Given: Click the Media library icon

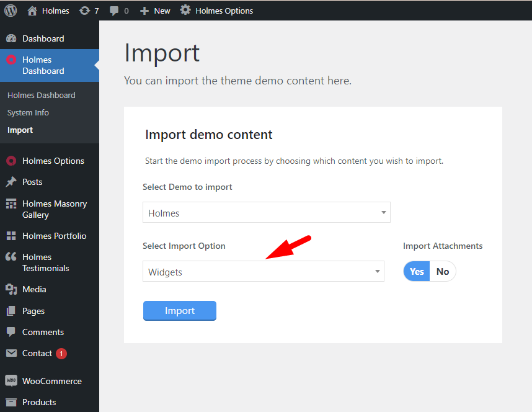Looking at the screenshot, I should (x=11, y=289).
